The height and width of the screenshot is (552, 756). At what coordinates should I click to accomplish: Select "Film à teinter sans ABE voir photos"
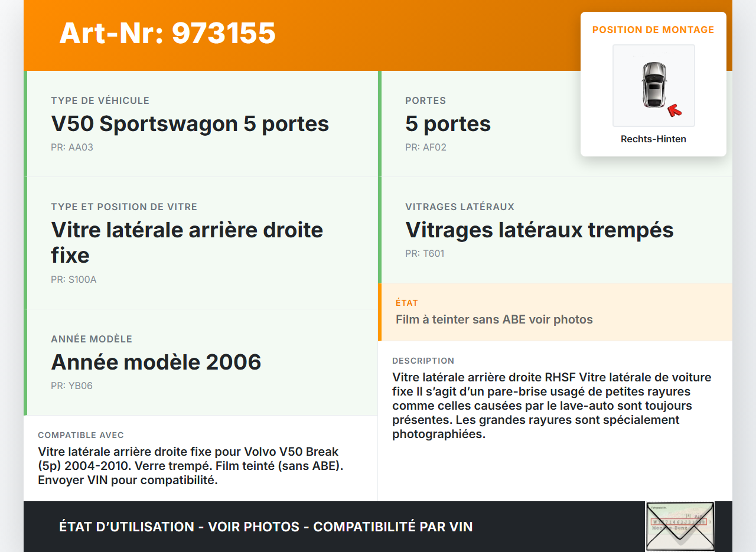tap(494, 319)
